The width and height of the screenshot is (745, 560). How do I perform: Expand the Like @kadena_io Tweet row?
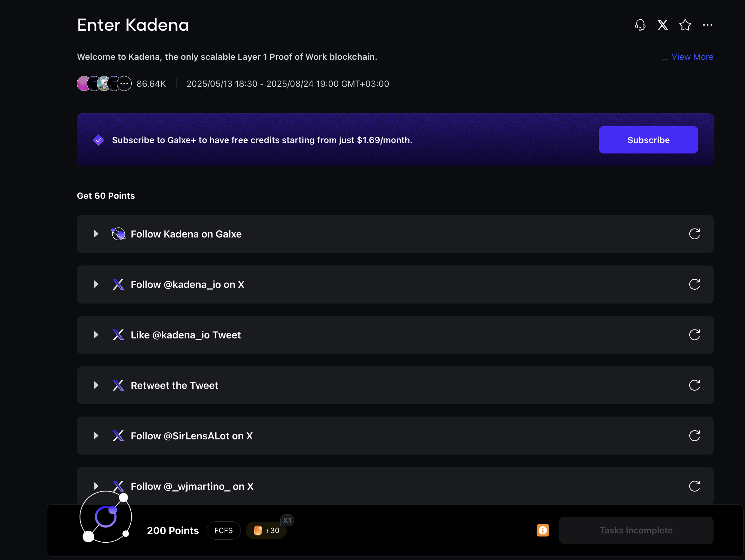(96, 335)
